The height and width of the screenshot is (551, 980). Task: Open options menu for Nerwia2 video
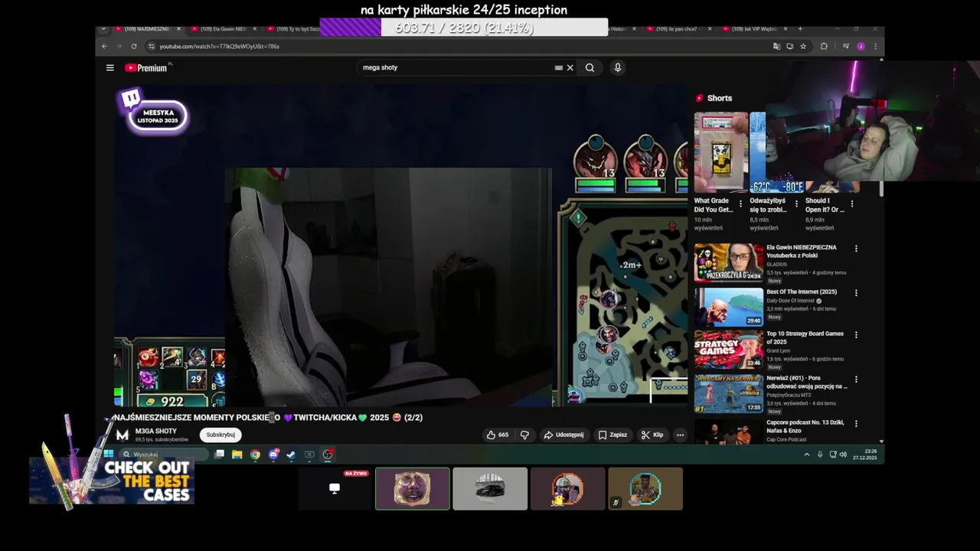(856, 380)
